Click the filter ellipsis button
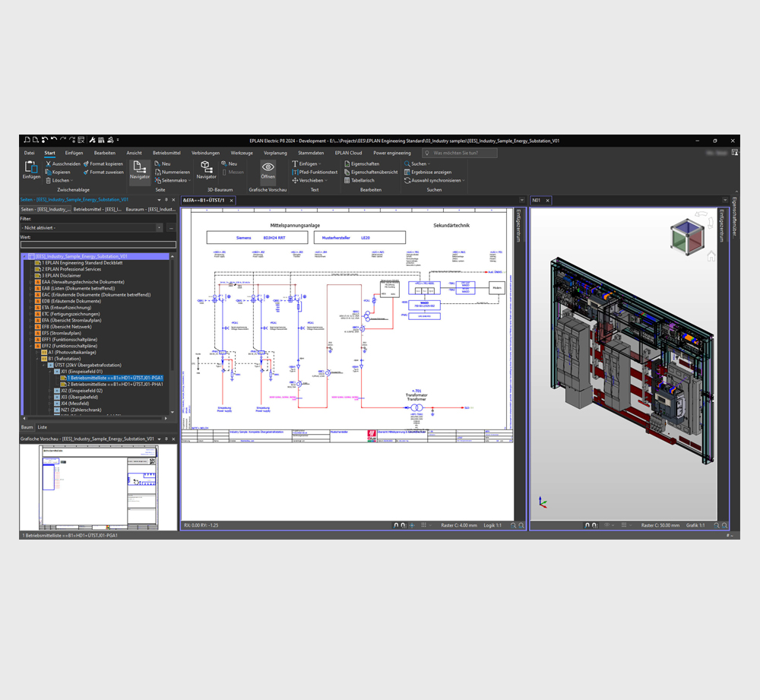Screen dimensions: 760x700 171,228
